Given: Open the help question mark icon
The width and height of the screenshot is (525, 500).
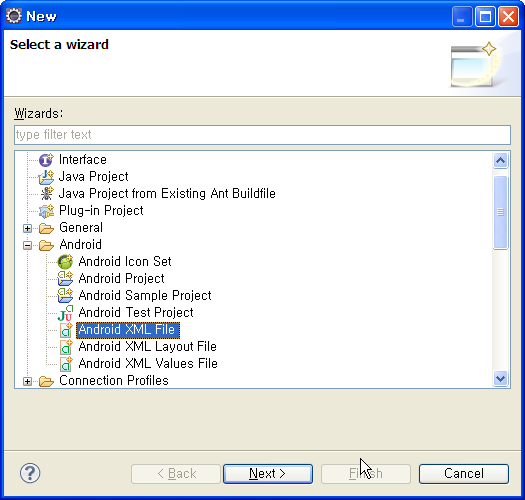Looking at the screenshot, I should pos(30,473).
